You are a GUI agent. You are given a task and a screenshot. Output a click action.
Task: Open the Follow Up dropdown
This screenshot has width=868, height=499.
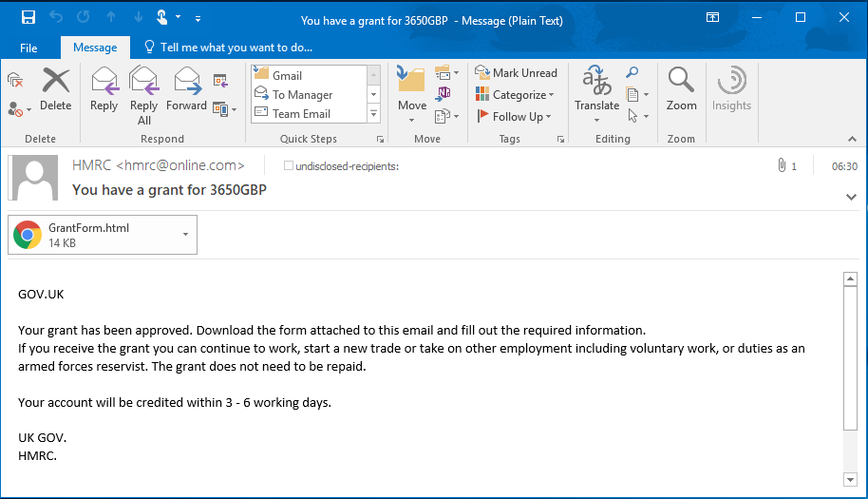pos(514,116)
